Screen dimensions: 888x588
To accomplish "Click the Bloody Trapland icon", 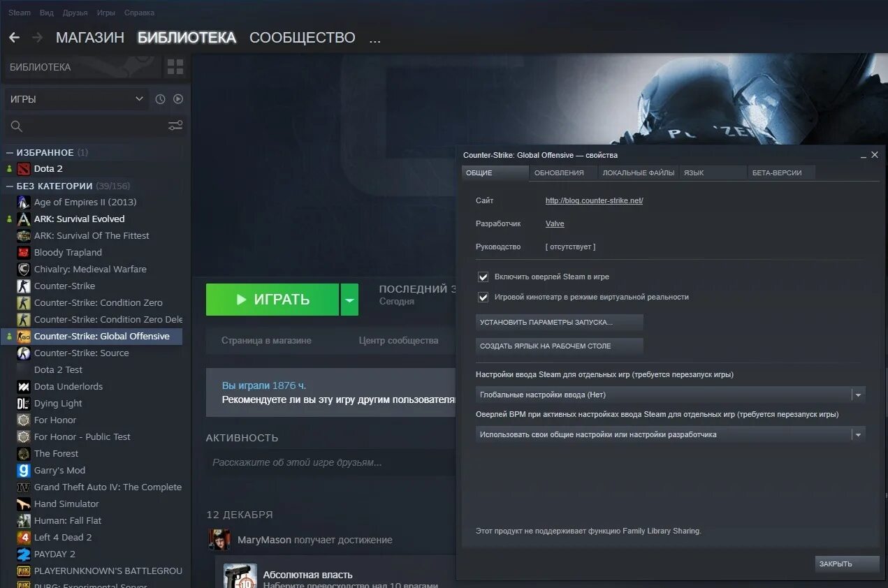I will 24,252.
